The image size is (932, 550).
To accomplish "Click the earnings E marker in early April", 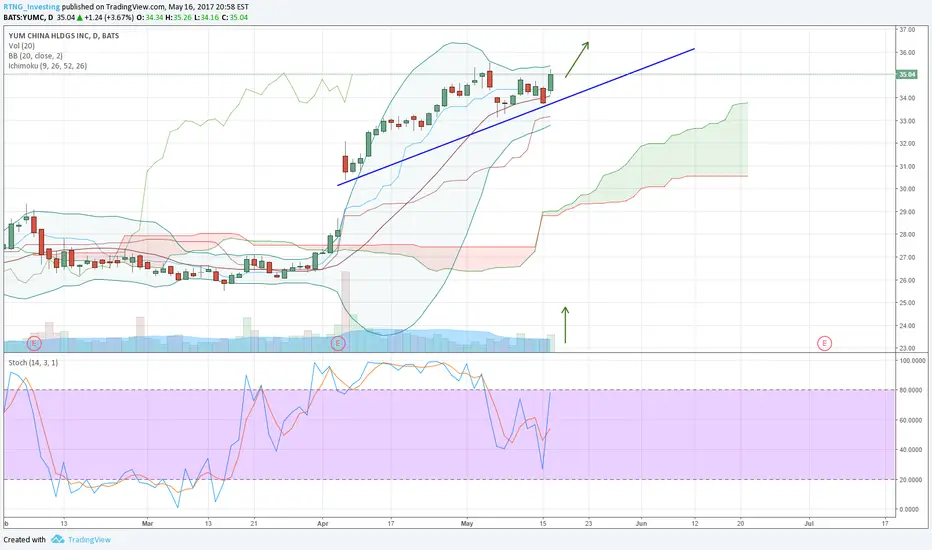I will point(338,343).
